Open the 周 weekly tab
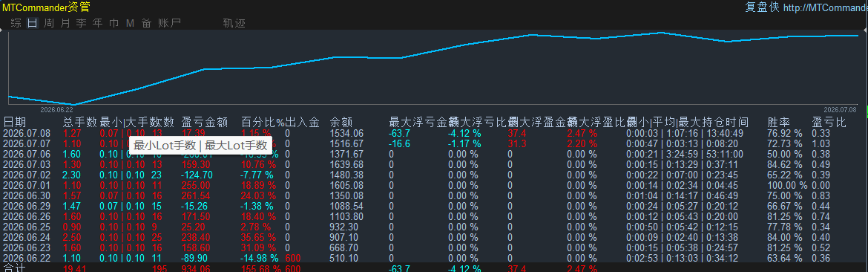Viewport: 868px width, 272px height. tap(49, 23)
